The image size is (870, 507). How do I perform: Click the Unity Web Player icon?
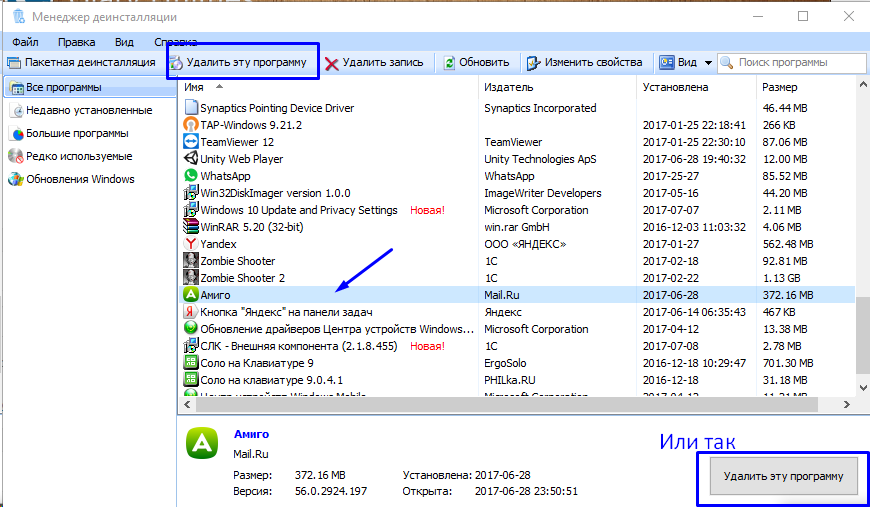(191, 159)
